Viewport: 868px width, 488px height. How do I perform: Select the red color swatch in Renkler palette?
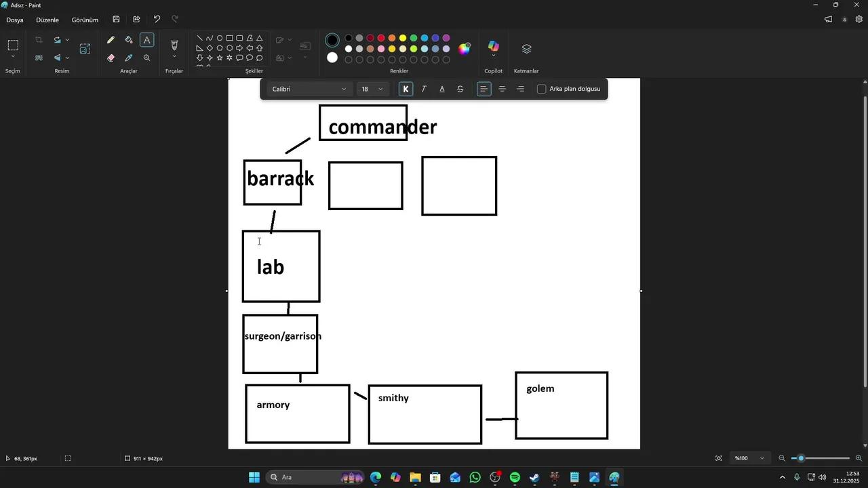381,38
